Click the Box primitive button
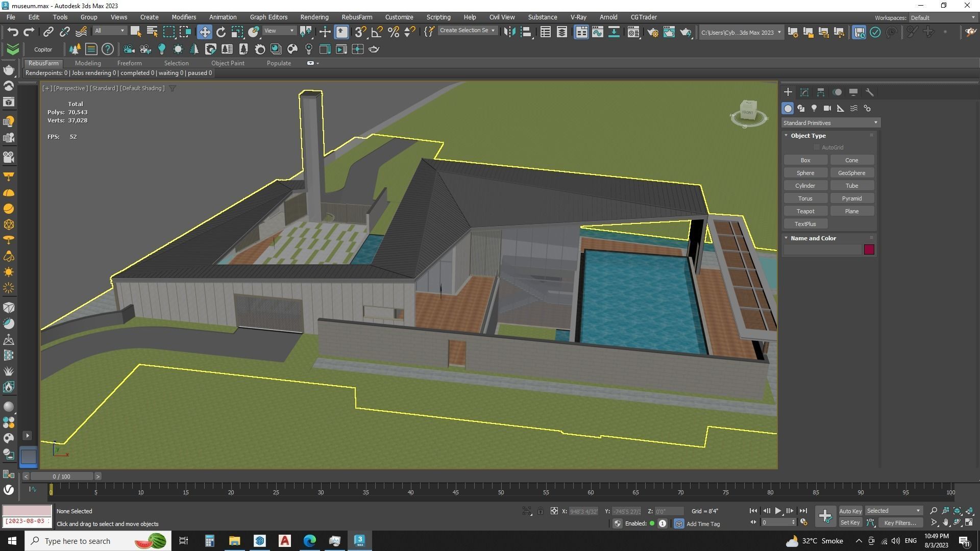 click(x=805, y=160)
